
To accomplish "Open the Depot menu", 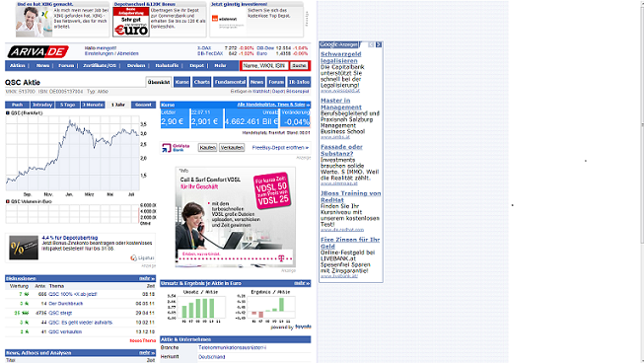I will click(x=196, y=66).
